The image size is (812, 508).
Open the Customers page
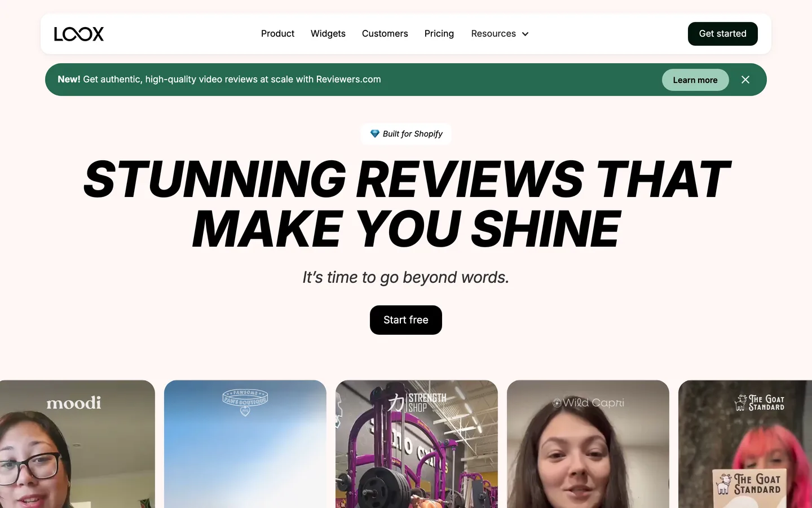pyautogui.click(x=385, y=34)
